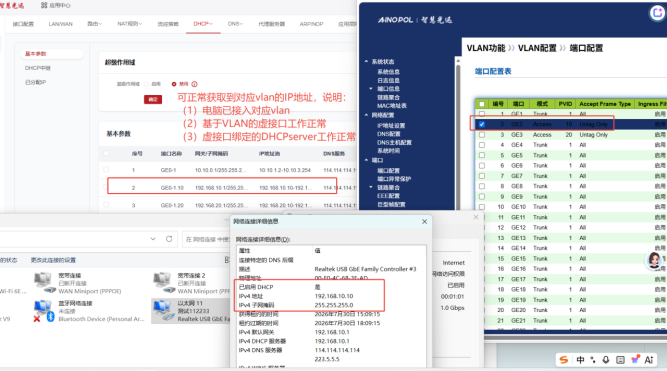Screen dimensions: 667x371
Task: Click the refresh icon in network connections window
Action: (169, 239)
